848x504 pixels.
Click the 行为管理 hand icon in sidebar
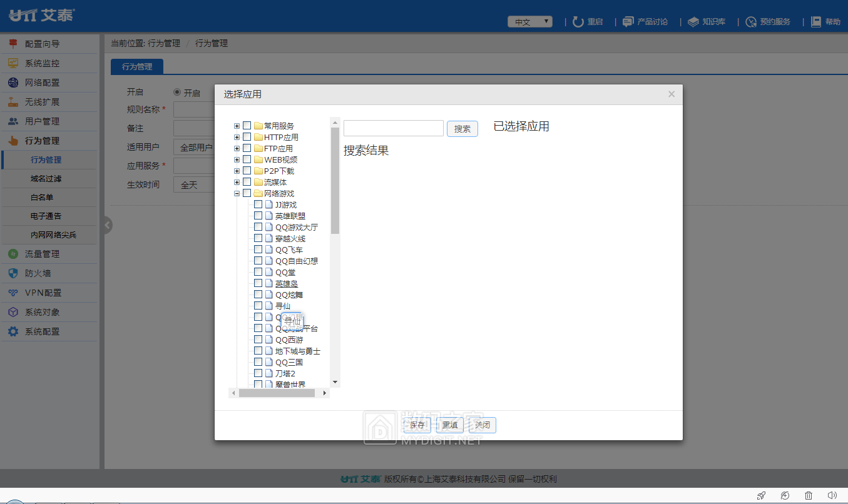point(13,141)
